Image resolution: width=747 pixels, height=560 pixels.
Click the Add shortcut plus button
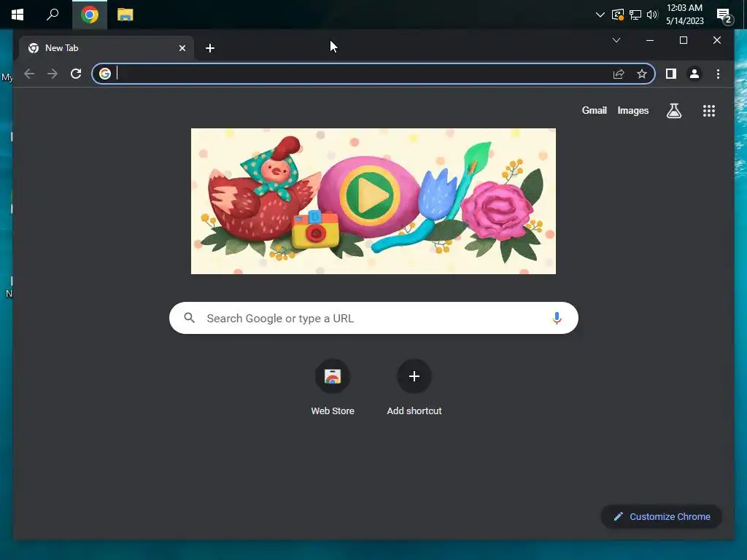pos(414,376)
